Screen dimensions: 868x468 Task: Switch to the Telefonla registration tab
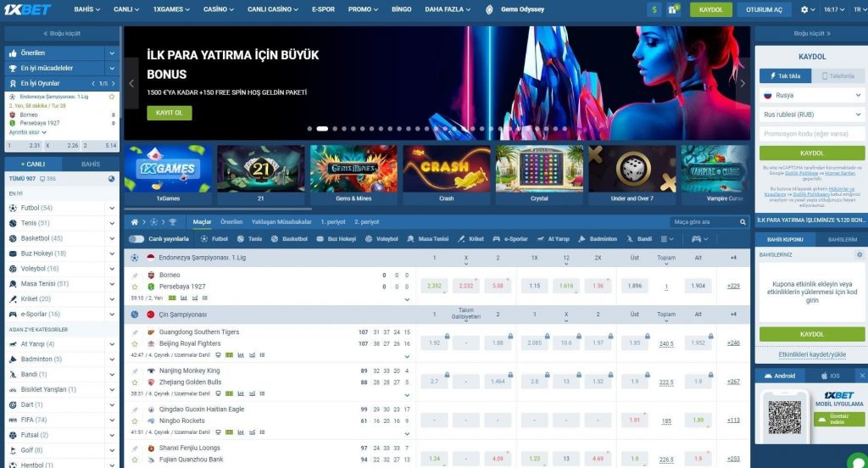(x=838, y=75)
